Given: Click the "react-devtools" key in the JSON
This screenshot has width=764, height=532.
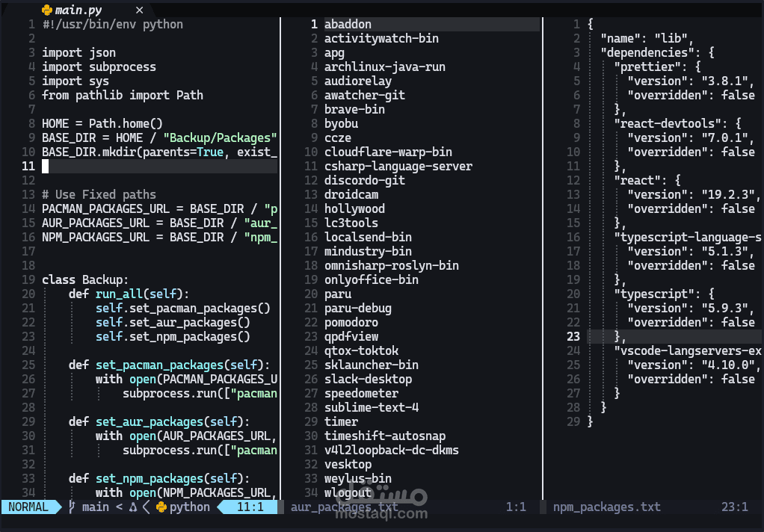Looking at the screenshot, I should 667,124.
